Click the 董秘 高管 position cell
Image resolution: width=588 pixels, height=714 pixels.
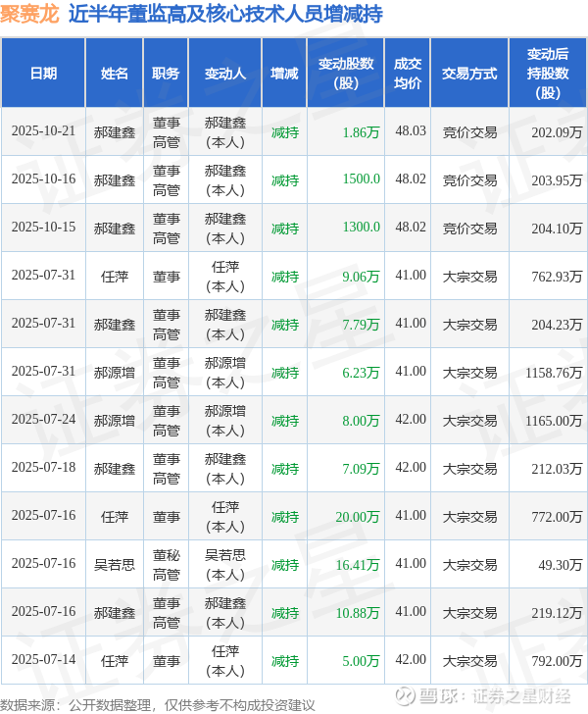tap(167, 565)
